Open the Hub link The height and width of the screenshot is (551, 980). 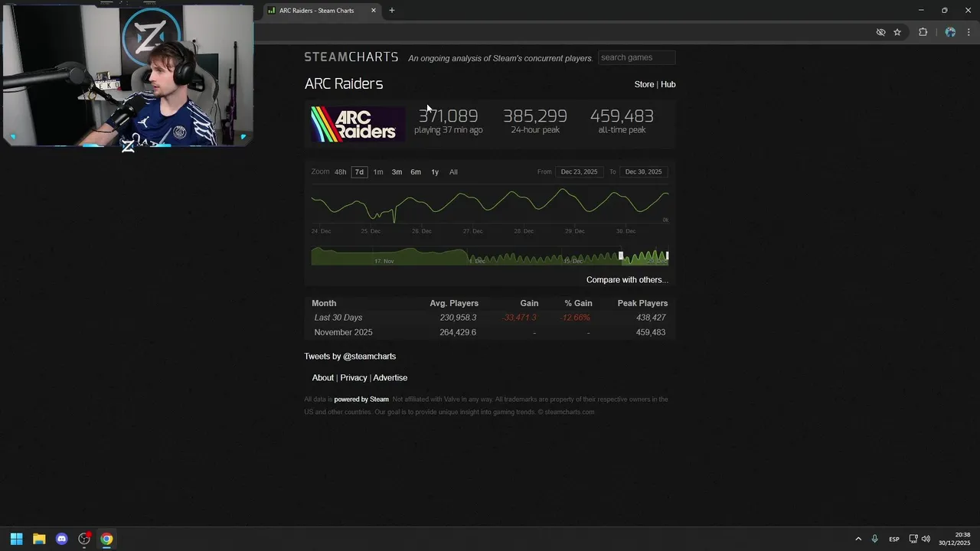click(x=668, y=84)
